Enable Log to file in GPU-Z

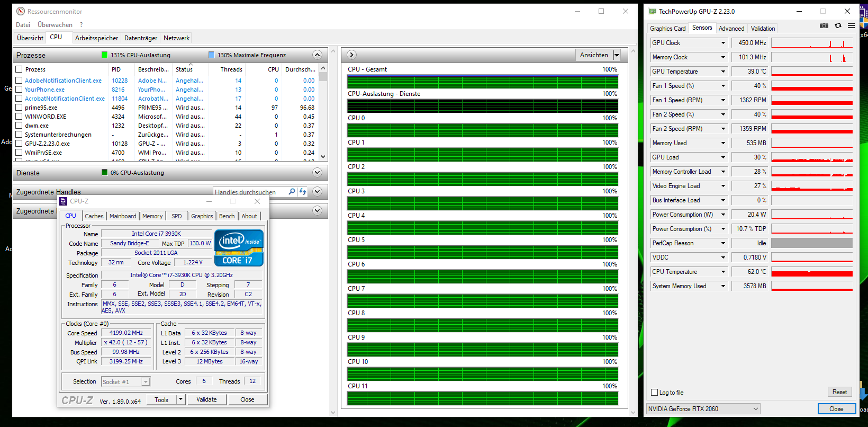coord(655,393)
